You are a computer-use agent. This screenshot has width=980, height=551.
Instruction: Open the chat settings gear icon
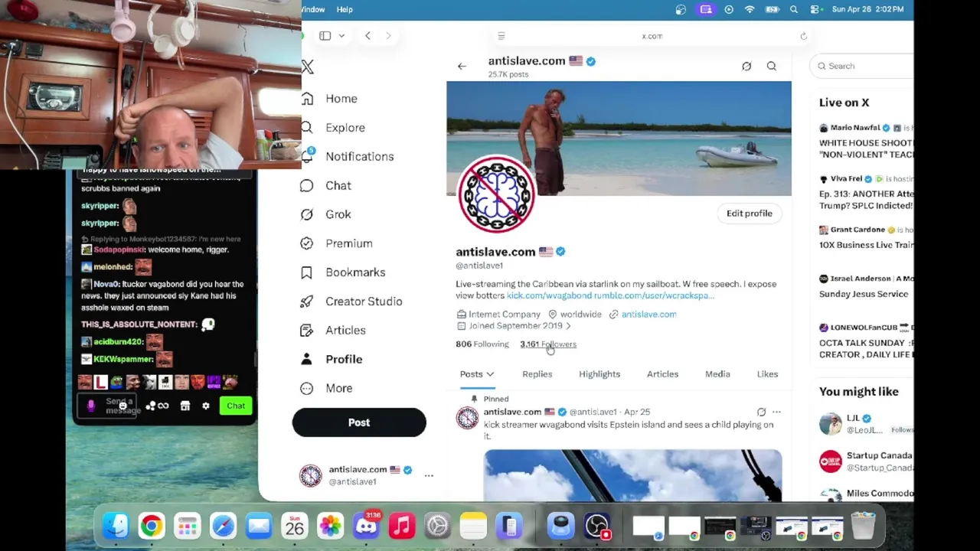(x=205, y=406)
